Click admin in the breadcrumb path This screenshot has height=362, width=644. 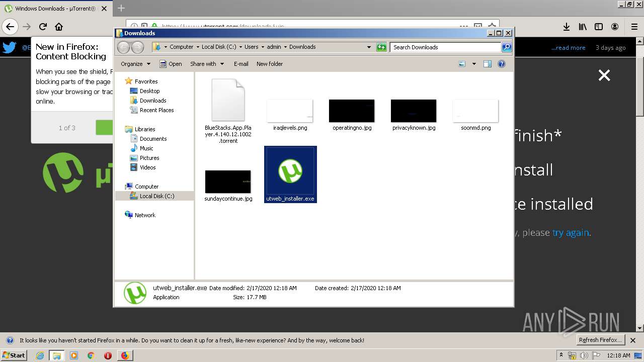click(x=274, y=47)
